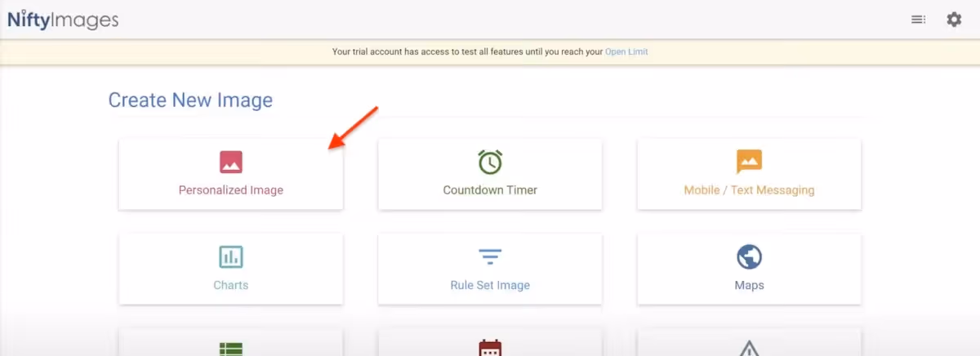The width and height of the screenshot is (980, 356).
Task: Click the Personalized Image picture icon
Action: (x=231, y=162)
